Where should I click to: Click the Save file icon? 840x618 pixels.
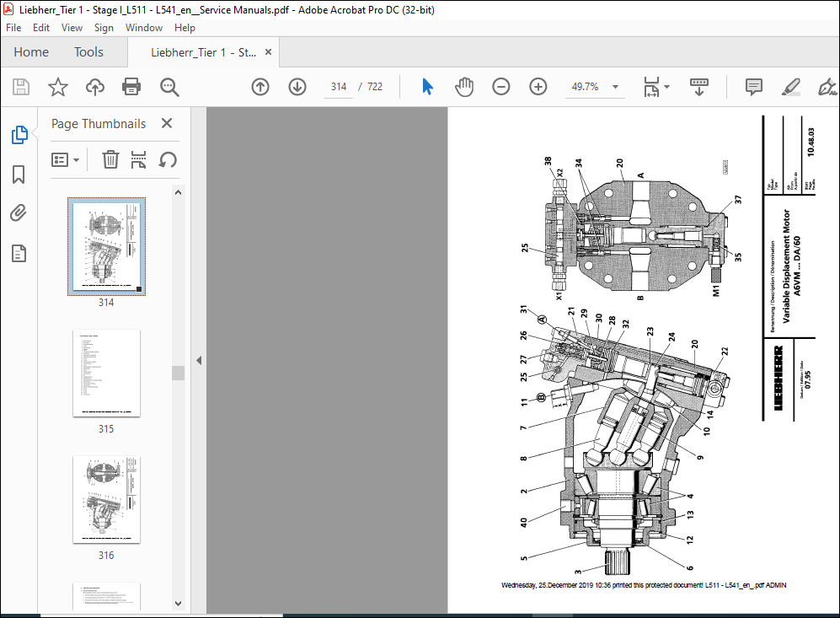pos(21,87)
